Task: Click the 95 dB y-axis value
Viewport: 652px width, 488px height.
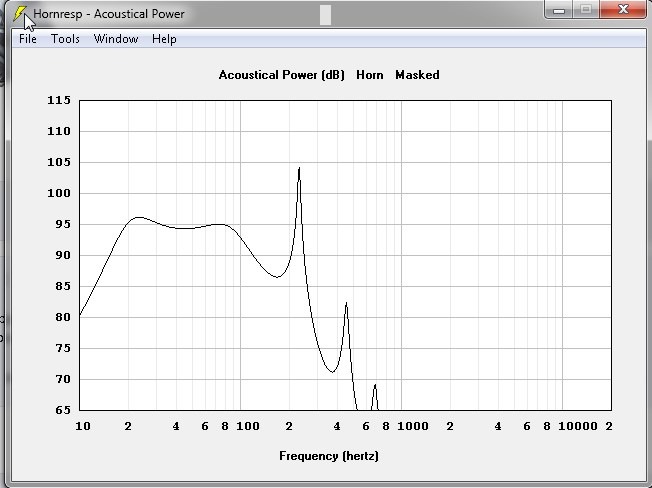Action: coord(63,224)
